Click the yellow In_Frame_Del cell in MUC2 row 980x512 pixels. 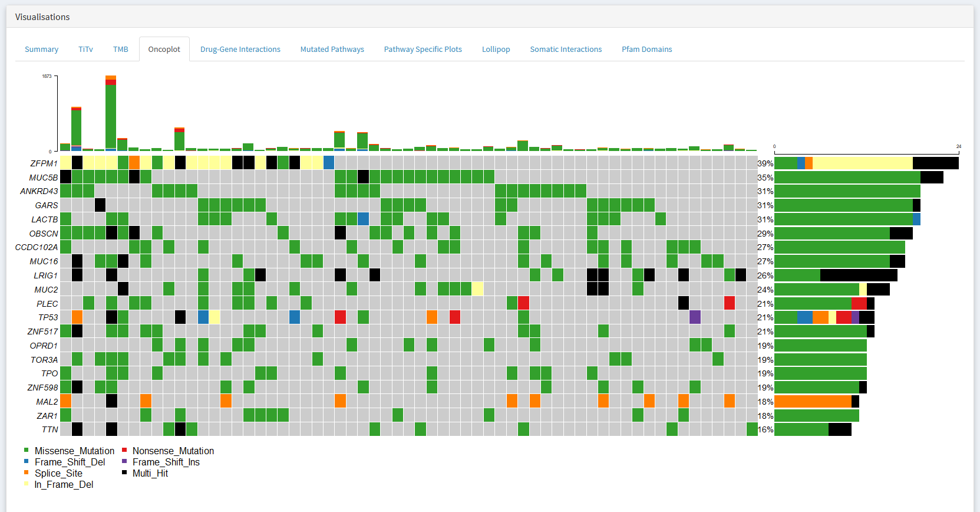pos(478,290)
